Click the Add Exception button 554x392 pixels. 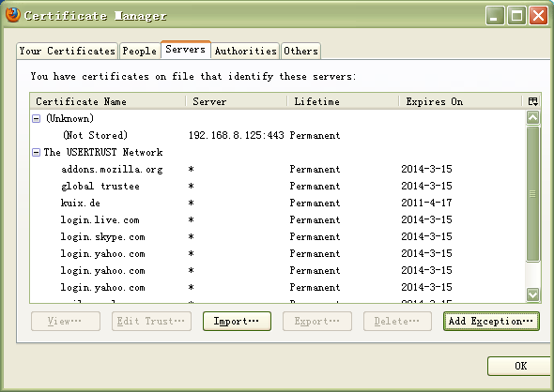491,321
